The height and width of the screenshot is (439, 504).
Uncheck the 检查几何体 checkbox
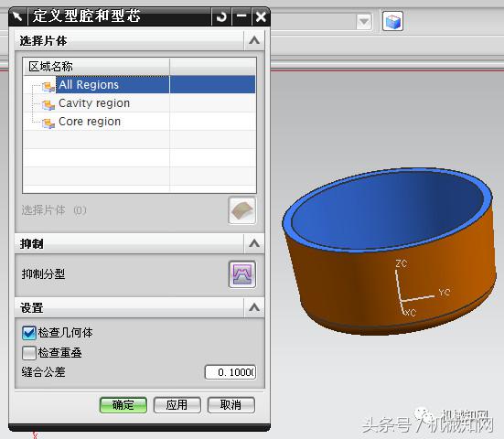click(29, 333)
